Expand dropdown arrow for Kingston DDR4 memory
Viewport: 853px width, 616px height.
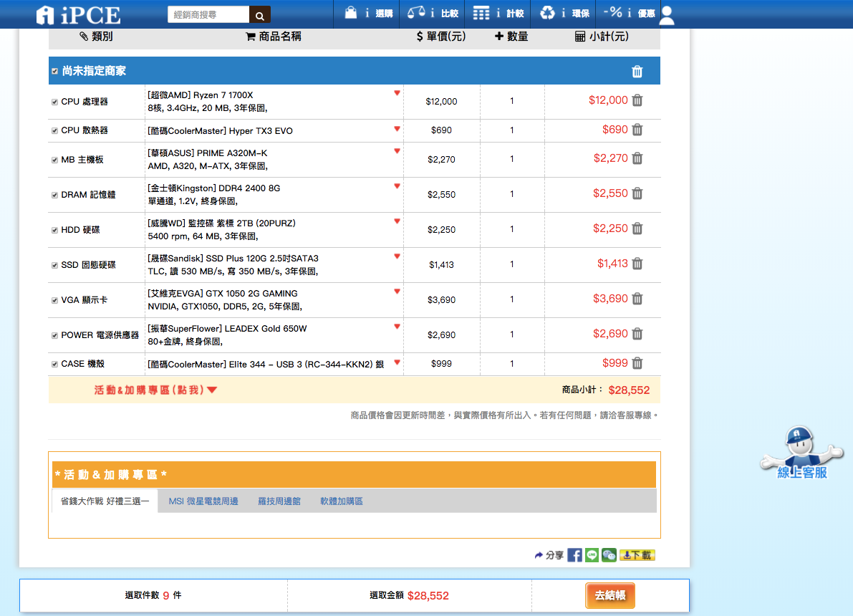coord(397,186)
